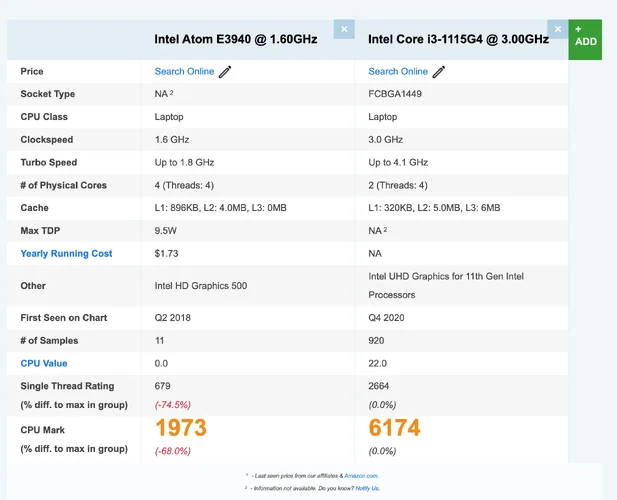Open Search Online for the Core i3-1115G4
The height and width of the screenshot is (500, 617).
[x=398, y=71]
